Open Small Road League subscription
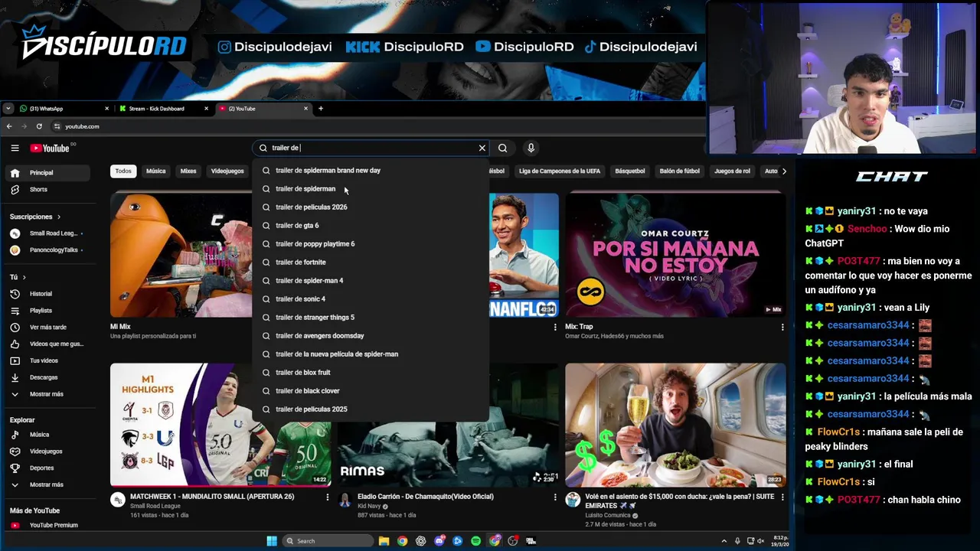The image size is (980, 551). coord(49,233)
